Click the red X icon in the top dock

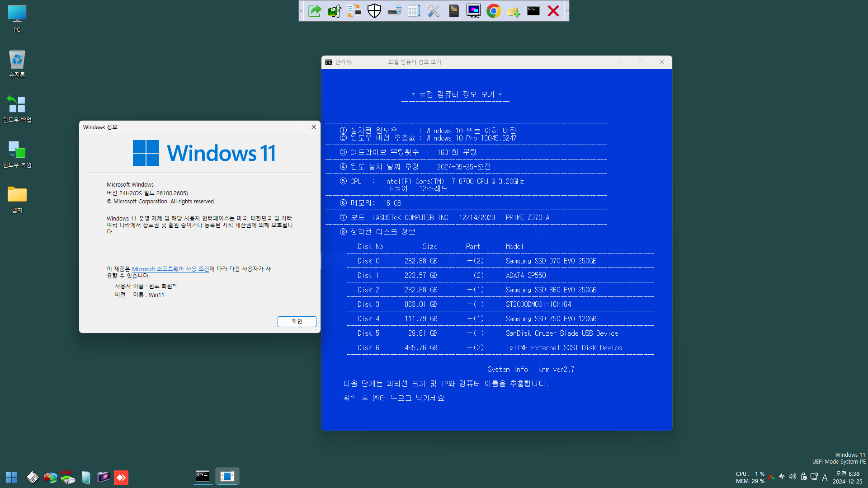[553, 11]
